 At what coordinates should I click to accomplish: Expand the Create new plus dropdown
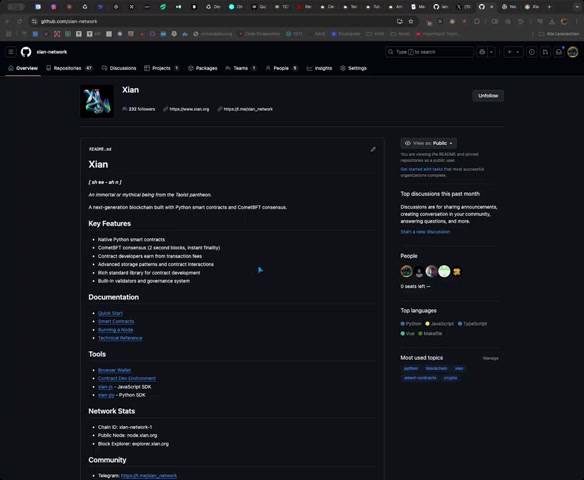coord(513,52)
